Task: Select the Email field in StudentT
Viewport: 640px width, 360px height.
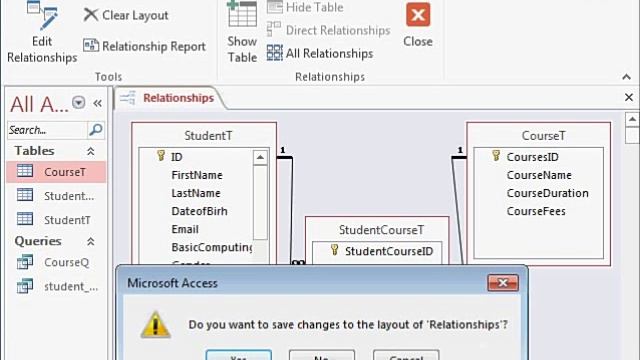Action: (x=184, y=229)
